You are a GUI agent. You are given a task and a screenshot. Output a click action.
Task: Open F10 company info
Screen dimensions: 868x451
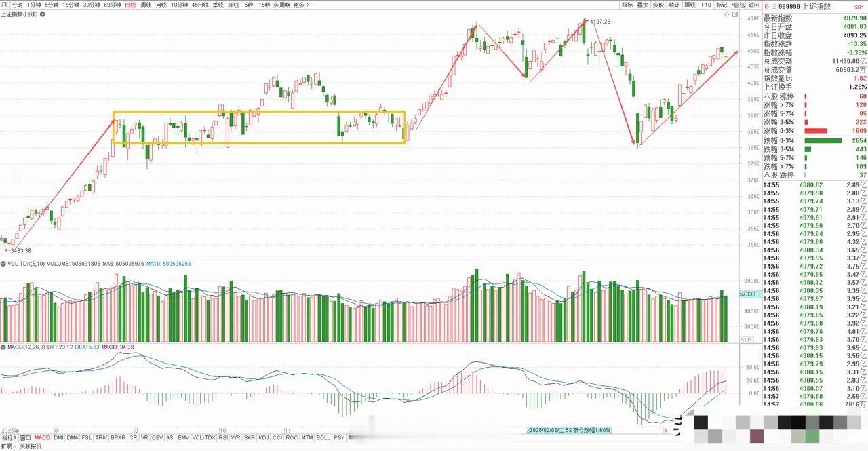pyautogui.click(x=706, y=5)
